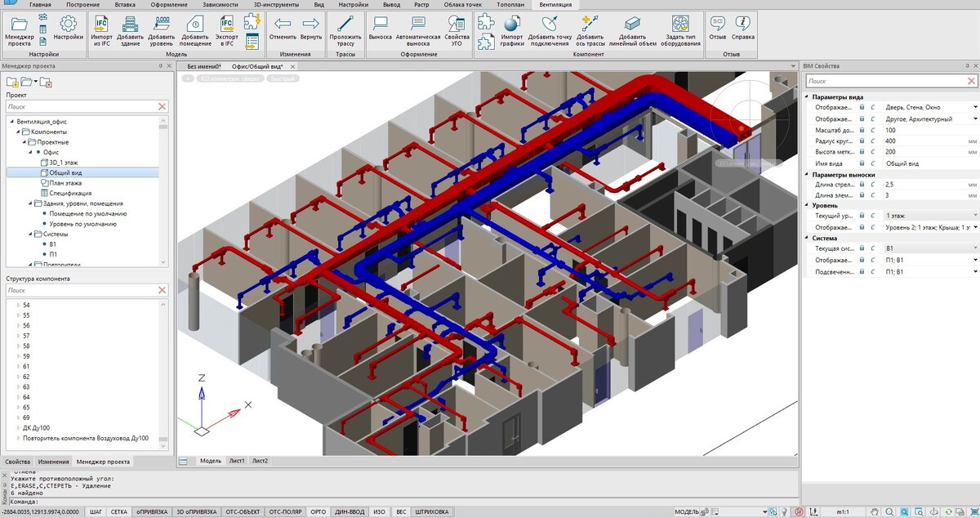980x518 pixels.
Task: Click the delete project icon with red X
Action: (x=47, y=83)
